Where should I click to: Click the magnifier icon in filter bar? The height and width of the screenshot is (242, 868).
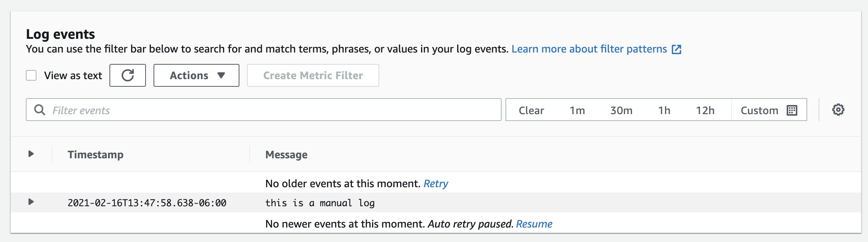pos(40,110)
